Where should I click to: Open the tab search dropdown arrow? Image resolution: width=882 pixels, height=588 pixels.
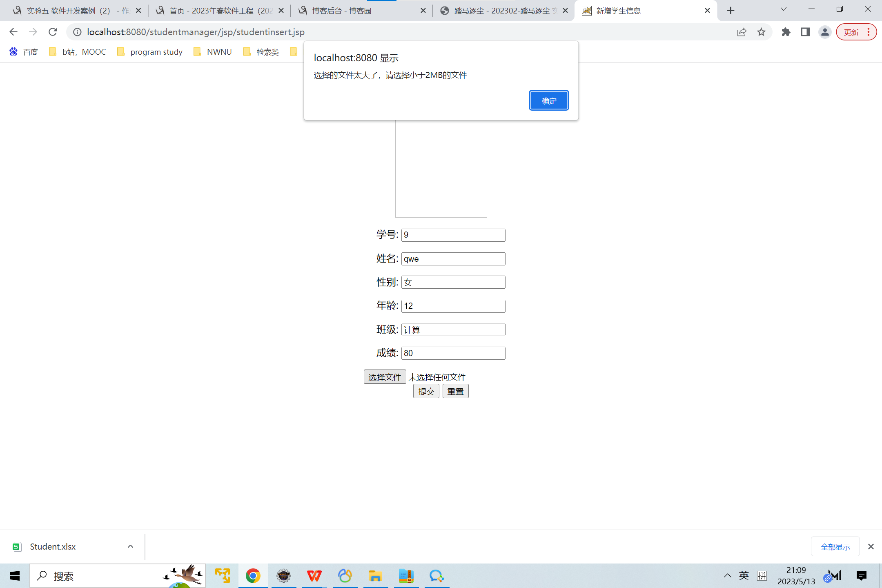[x=783, y=10]
